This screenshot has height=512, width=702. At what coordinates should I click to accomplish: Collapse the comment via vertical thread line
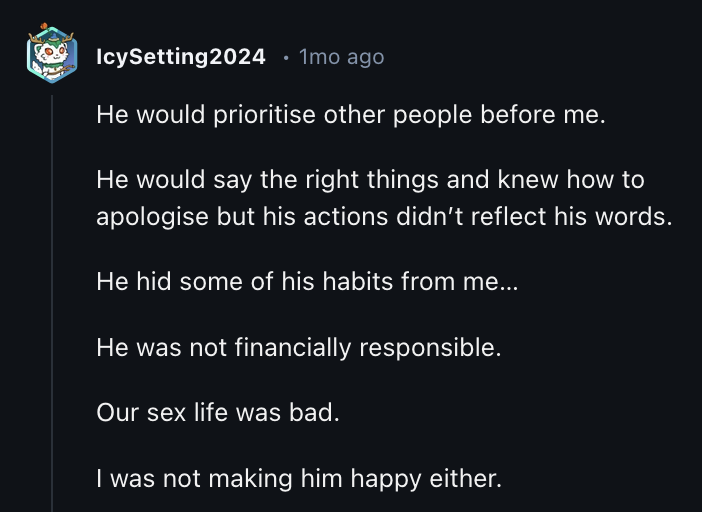click(x=52, y=300)
